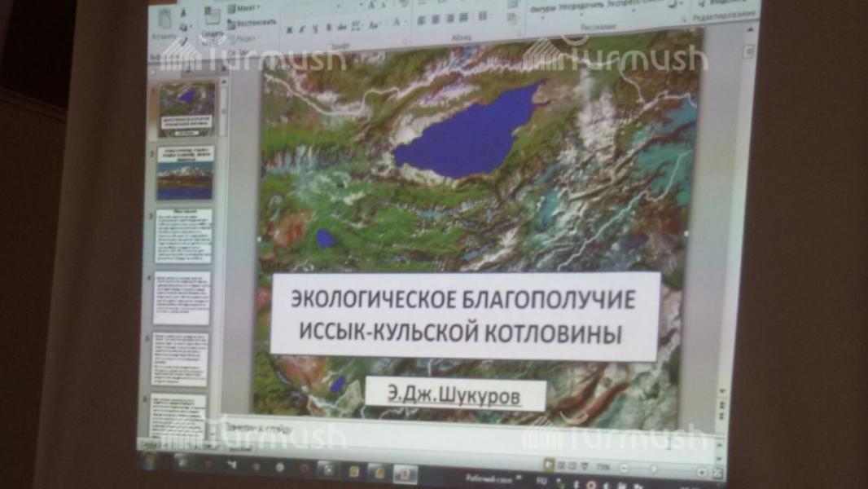868x489 pixels.
Task: Toggle italic text formatting
Action: (302, 30)
